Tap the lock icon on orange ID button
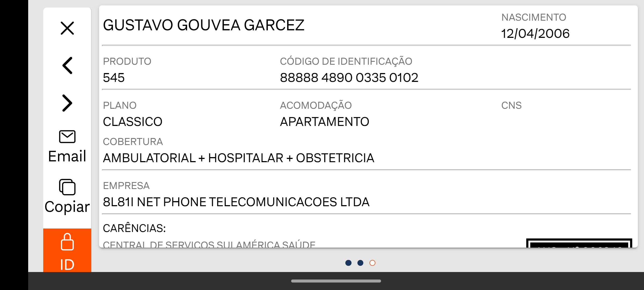 (x=67, y=242)
